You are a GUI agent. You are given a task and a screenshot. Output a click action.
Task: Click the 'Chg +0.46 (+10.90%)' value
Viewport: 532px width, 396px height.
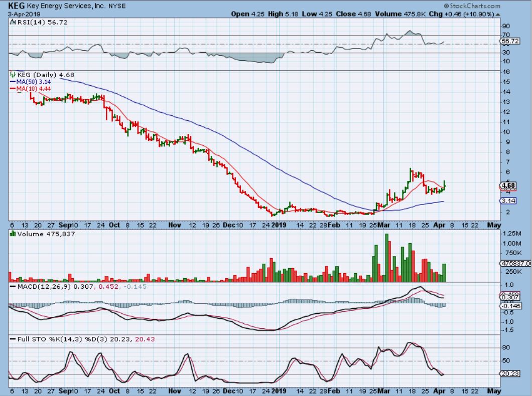pos(461,14)
